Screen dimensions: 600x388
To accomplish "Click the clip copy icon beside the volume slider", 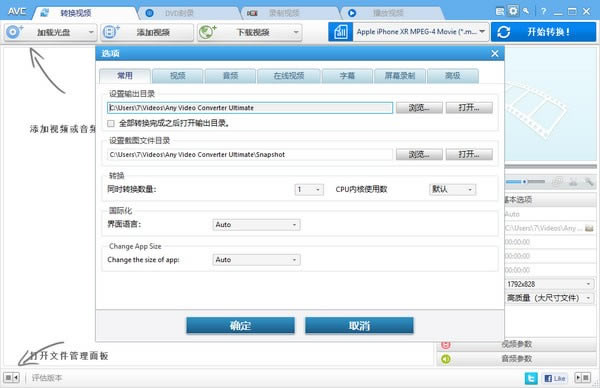I will pyautogui.click(x=558, y=182).
